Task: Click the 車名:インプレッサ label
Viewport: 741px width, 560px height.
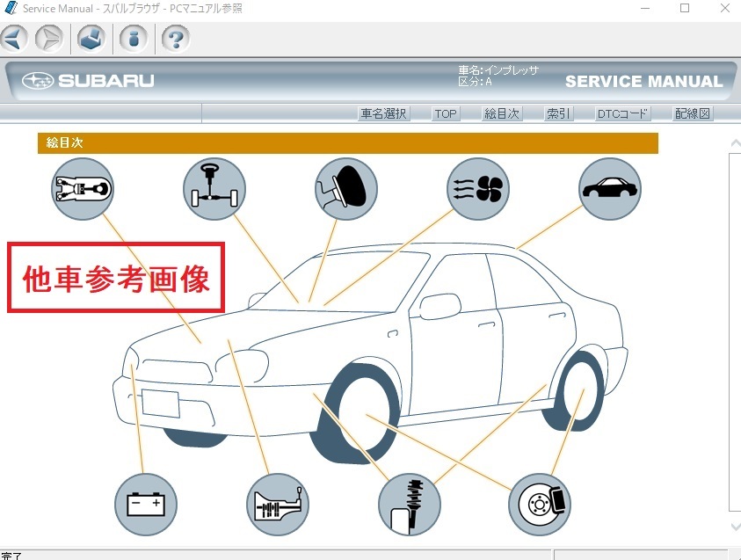Action: 498,70
